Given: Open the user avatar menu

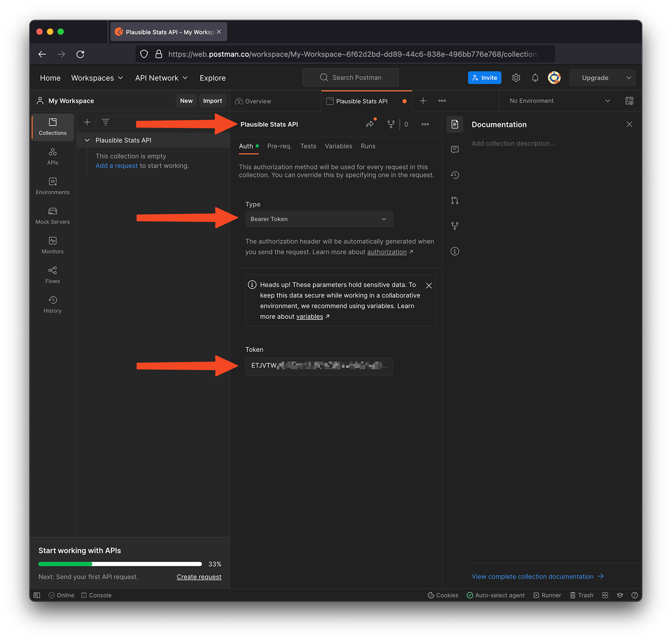Looking at the screenshot, I should click(554, 78).
